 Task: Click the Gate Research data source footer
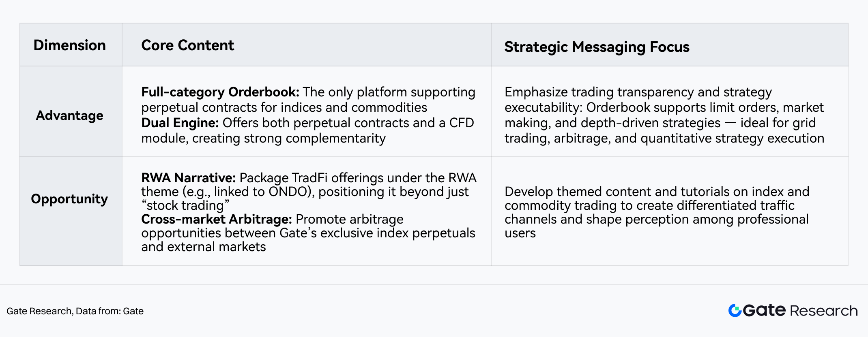(x=75, y=311)
